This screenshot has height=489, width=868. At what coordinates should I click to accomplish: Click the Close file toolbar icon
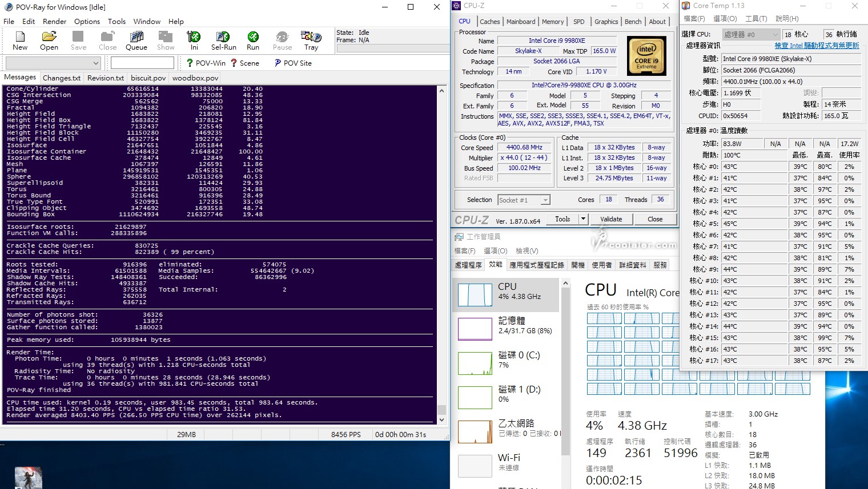pos(107,41)
